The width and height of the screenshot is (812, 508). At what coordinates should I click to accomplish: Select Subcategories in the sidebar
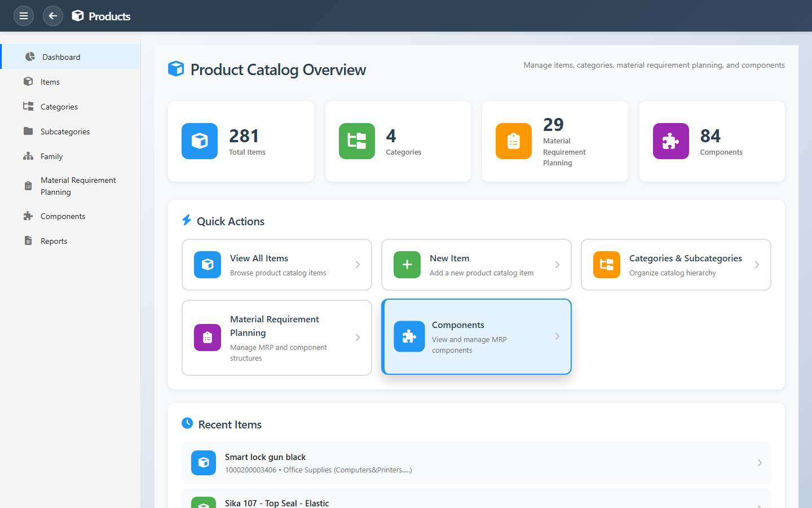tap(65, 132)
